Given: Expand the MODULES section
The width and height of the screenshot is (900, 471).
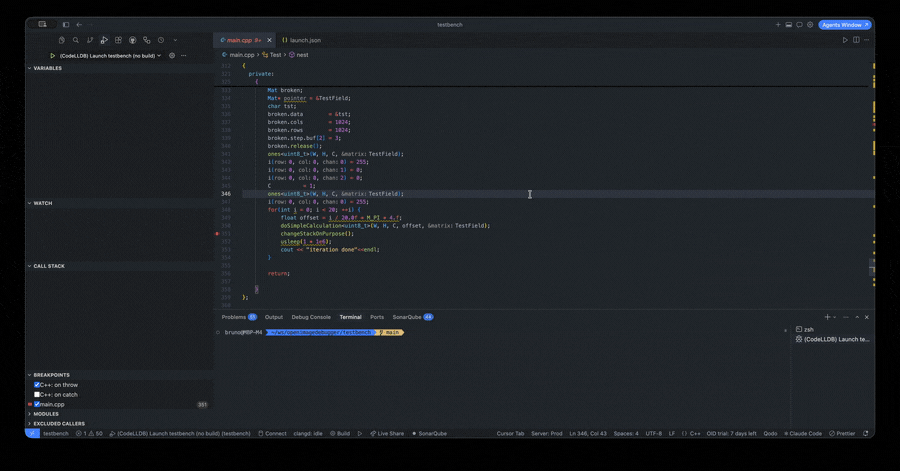Looking at the screenshot, I should 119,414.
